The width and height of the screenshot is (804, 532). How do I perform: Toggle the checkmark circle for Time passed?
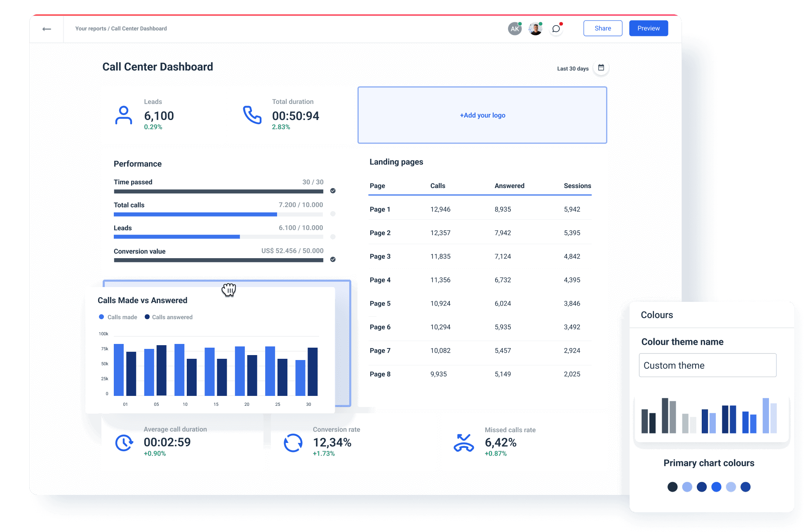(x=333, y=191)
